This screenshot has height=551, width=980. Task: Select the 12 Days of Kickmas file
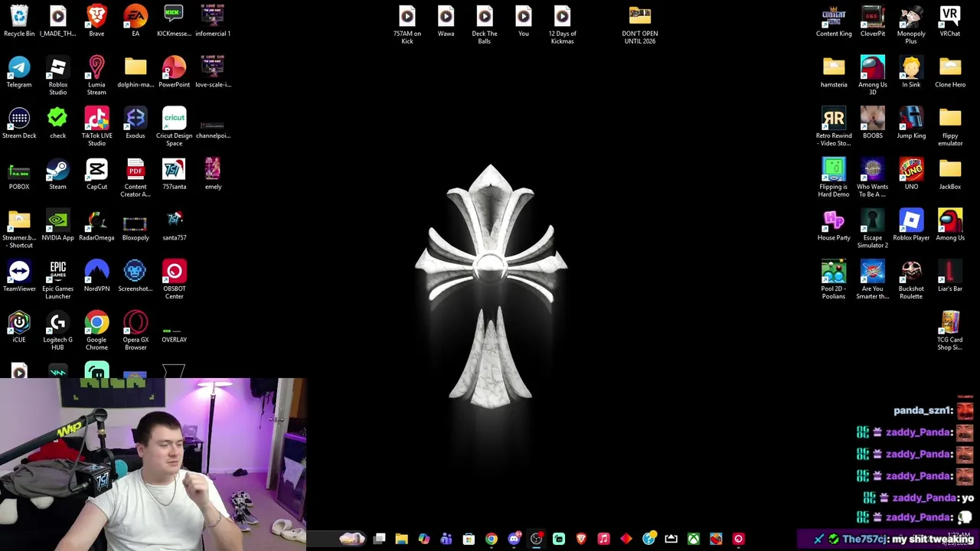coord(562,24)
